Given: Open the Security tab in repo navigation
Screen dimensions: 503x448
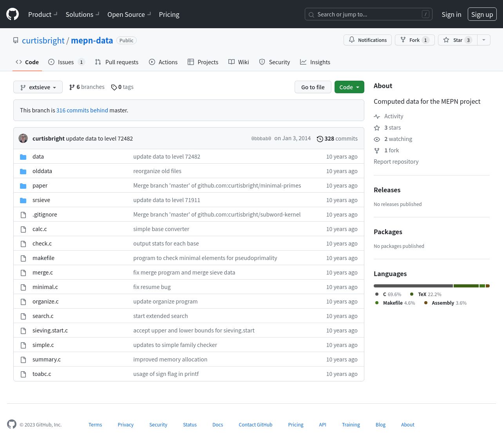Looking at the screenshot, I should coord(275,62).
